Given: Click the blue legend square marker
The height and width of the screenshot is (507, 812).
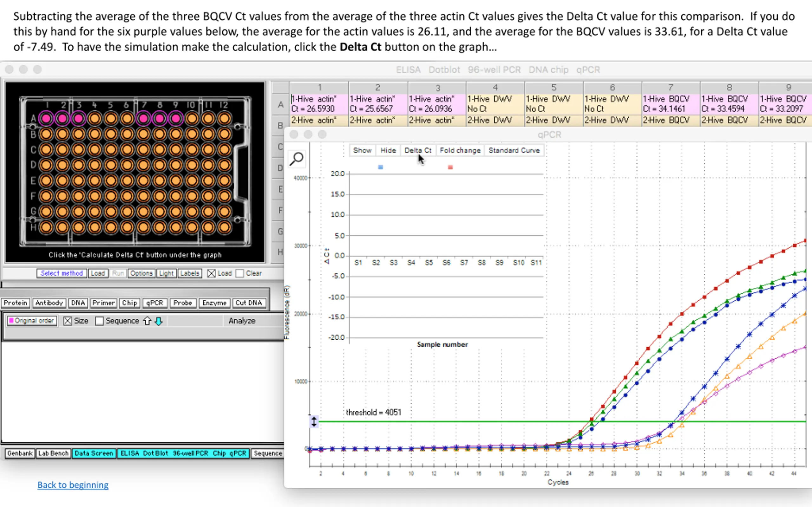Looking at the screenshot, I should pos(380,167).
